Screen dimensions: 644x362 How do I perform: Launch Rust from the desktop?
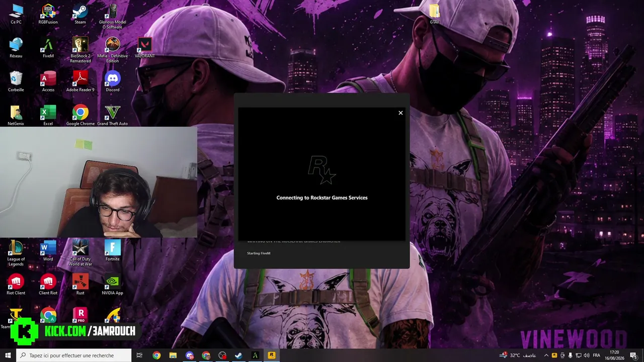(80, 285)
